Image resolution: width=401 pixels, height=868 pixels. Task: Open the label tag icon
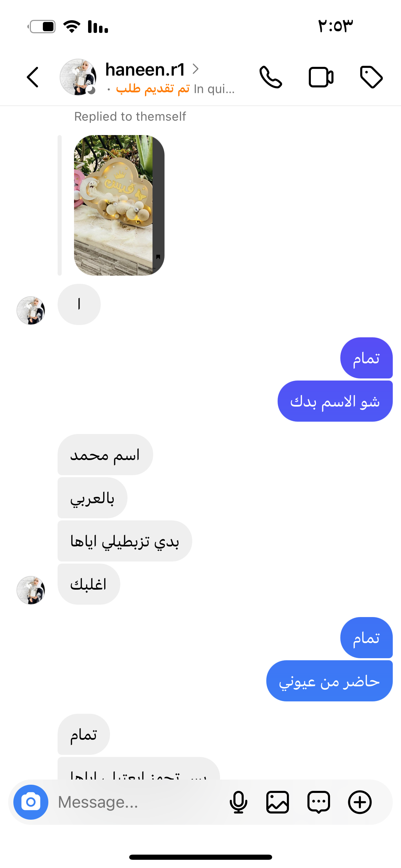[371, 77]
